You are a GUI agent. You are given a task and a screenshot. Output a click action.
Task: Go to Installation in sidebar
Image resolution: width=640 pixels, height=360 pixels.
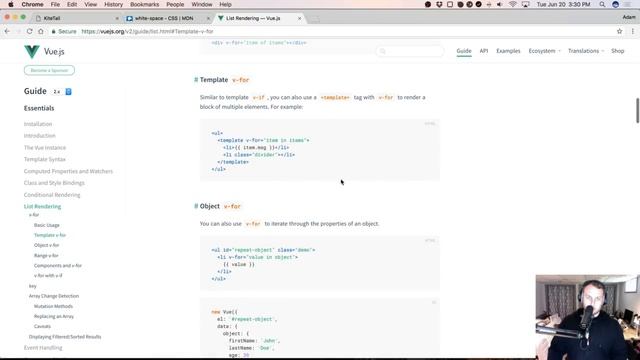coord(38,124)
